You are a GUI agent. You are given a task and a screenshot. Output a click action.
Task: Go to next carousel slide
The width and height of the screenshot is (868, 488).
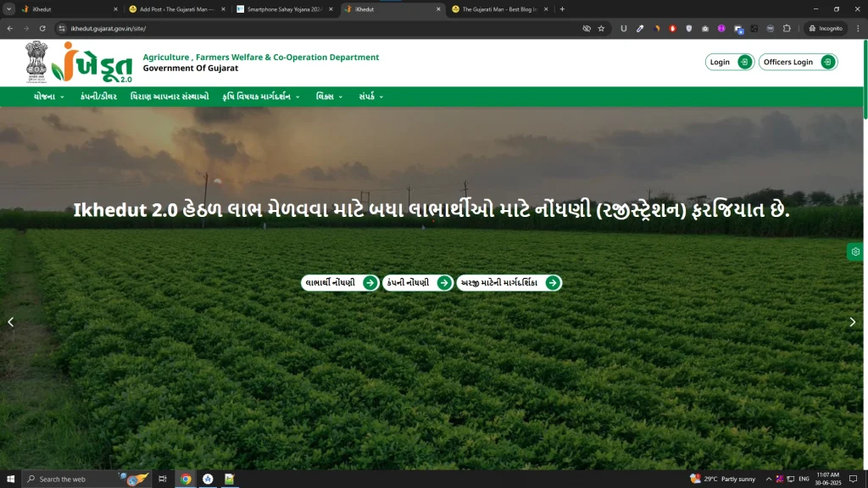click(x=853, y=322)
